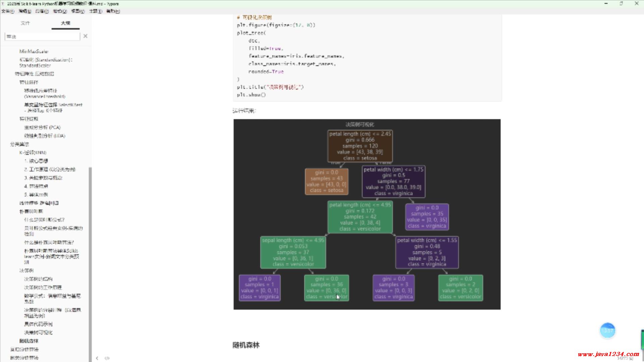Click the Typora app icon in the title bar
This screenshot has width=644, height=362.
(3, 4)
